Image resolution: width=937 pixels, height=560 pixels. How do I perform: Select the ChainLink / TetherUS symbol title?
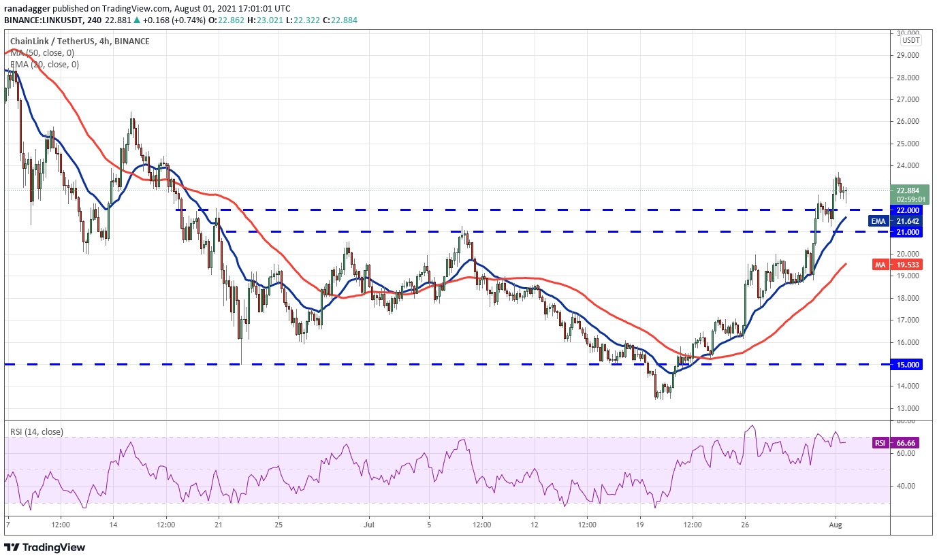[x=80, y=42]
